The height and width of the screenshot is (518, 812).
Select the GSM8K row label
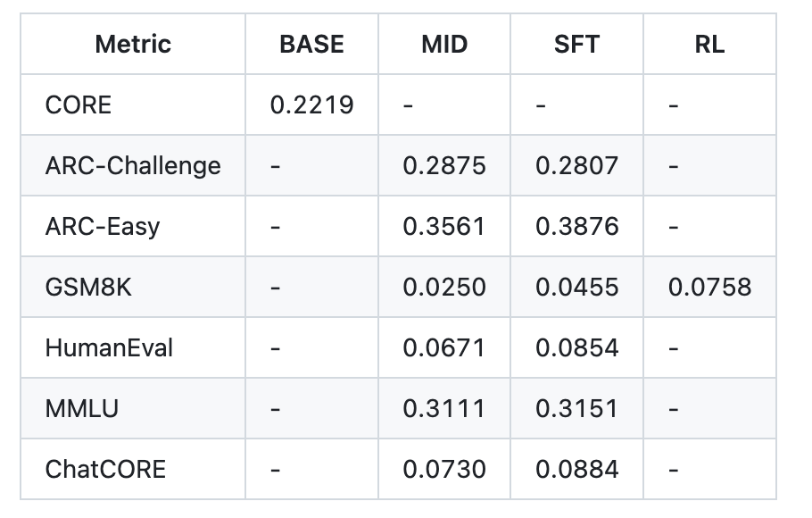coord(88,287)
